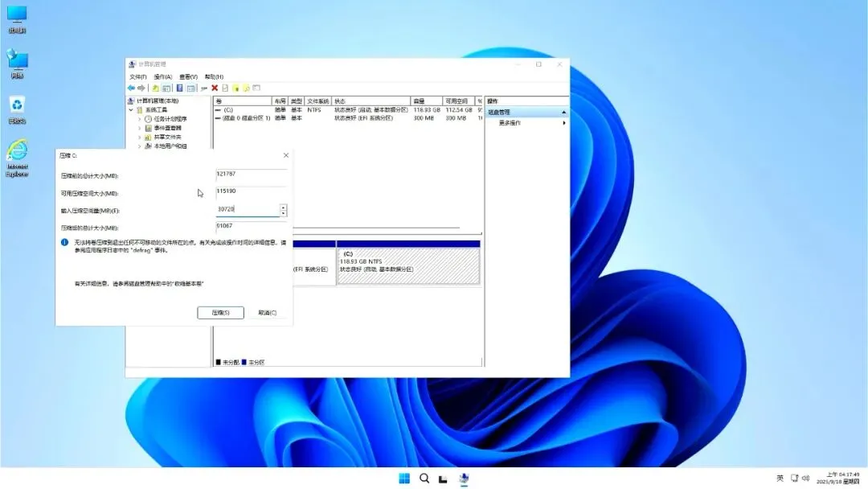Viewport: 868px width, 489px height.
Task: Click the 压缩(S) button in the dialog
Action: pos(220,313)
